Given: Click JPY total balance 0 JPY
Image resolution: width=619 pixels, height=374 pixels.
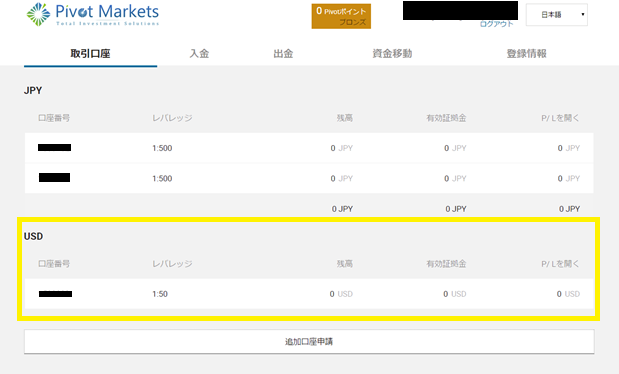Looking at the screenshot, I should coord(342,209).
